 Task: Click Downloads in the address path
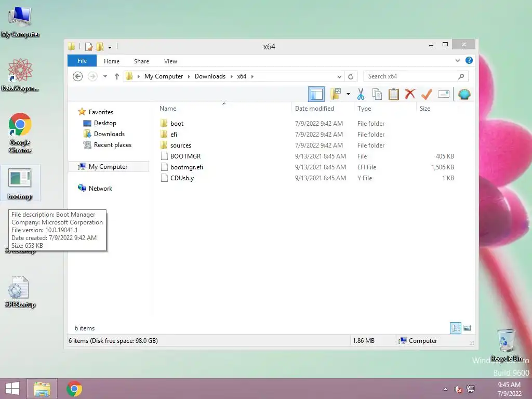click(x=210, y=76)
